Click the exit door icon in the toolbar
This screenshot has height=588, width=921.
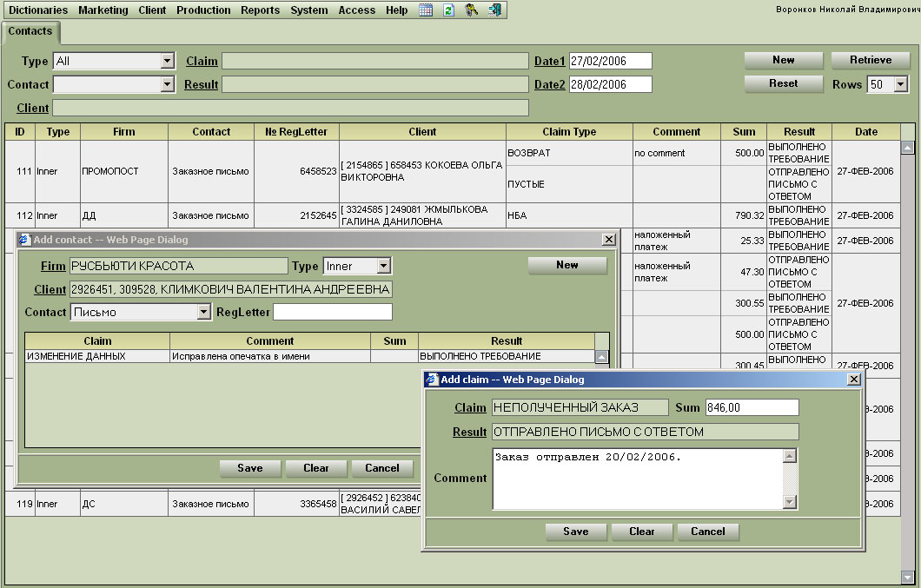pyautogui.click(x=494, y=10)
